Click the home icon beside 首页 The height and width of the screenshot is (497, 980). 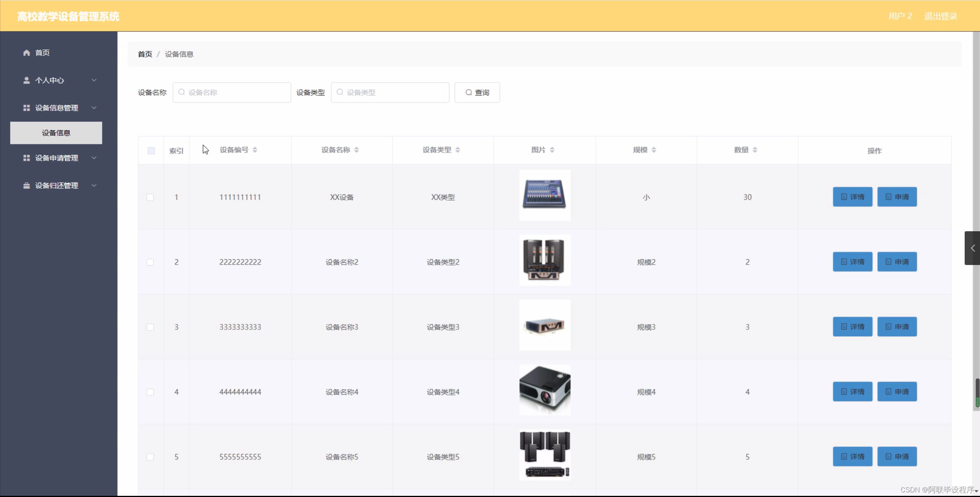coord(26,52)
